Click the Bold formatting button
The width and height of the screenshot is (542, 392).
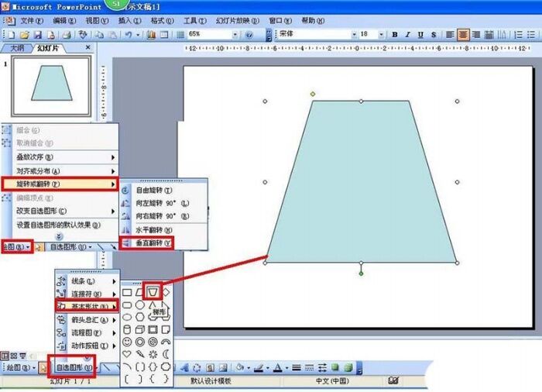(395, 35)
